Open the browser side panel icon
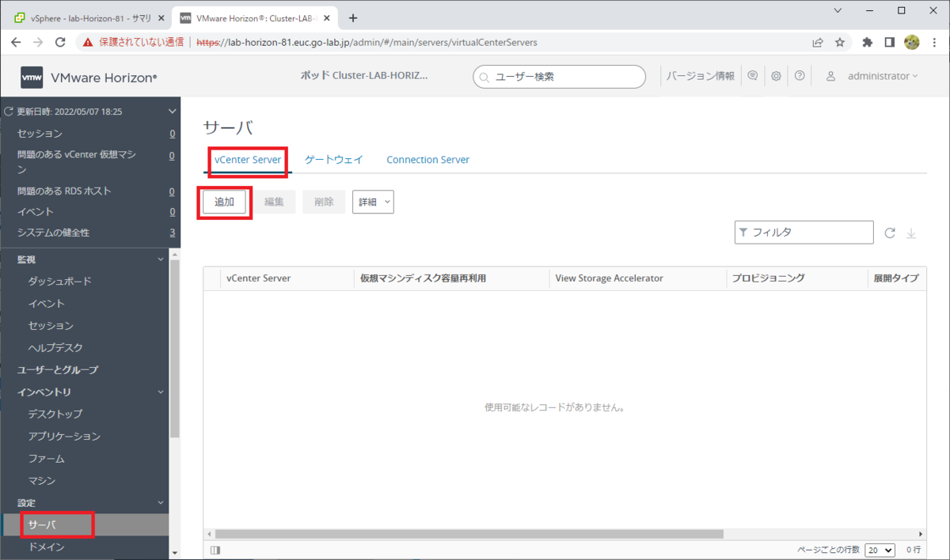Image resolution: width=950 pixels, height=560 pixels. pos(889,42)
